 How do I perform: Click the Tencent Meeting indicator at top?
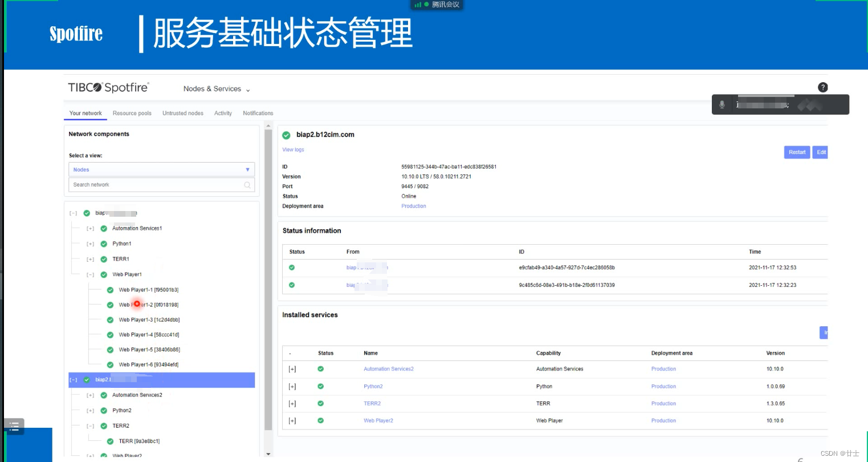pyautogui.click(x=437, y=5)
